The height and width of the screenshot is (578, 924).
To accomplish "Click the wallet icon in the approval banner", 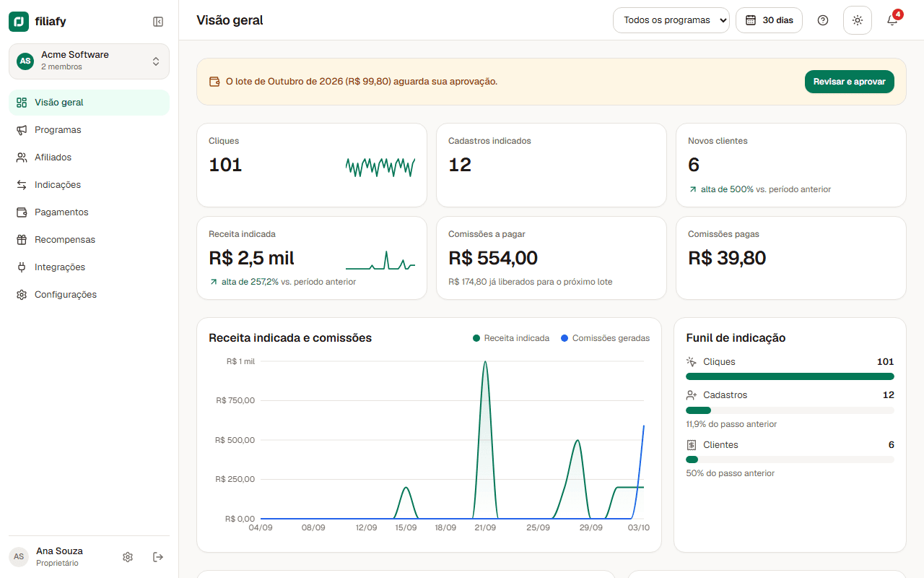I will 214,82.
